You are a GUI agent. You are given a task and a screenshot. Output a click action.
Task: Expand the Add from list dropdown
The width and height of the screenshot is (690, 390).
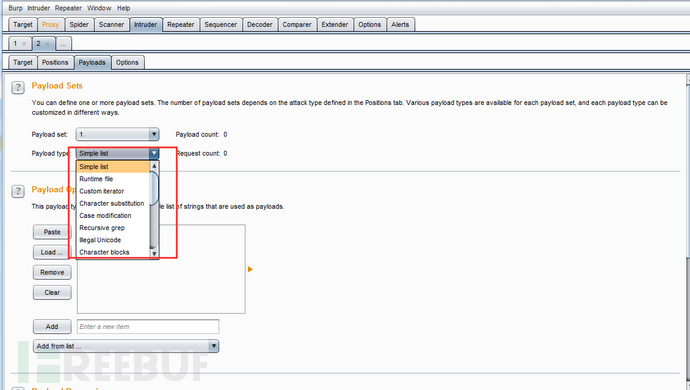point(213,346)
